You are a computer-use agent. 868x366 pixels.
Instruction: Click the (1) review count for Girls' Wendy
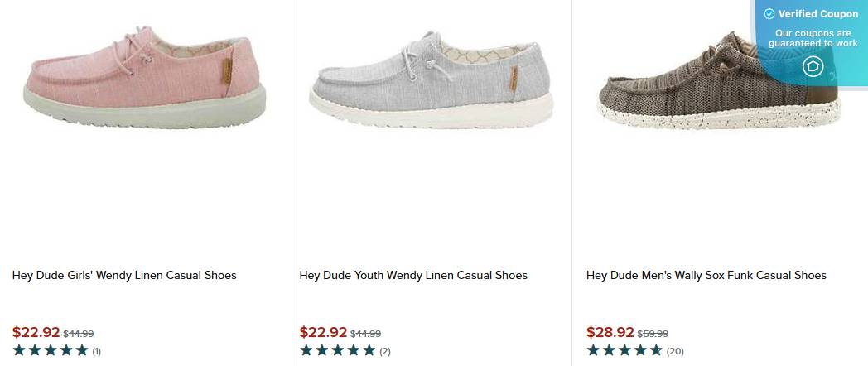point(96,351)
